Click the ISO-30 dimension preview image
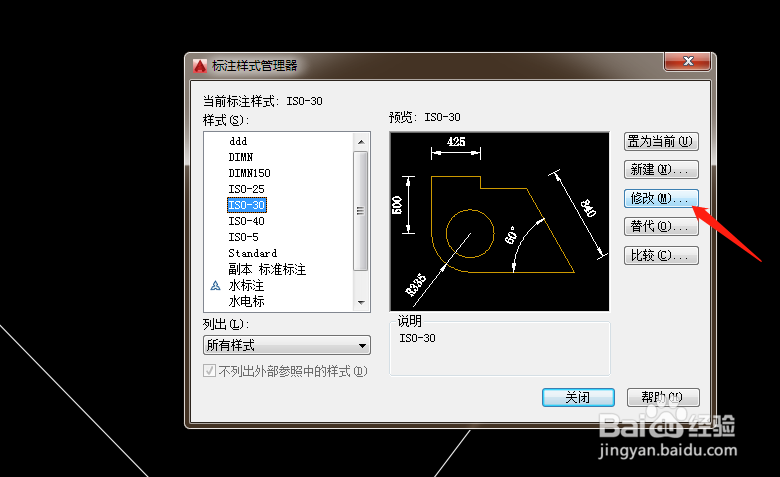The image size is (780, 477). click(499, 221)
